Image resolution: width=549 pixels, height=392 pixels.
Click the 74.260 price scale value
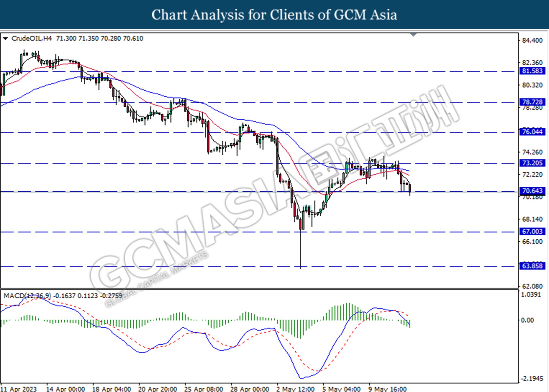[532, 152]
